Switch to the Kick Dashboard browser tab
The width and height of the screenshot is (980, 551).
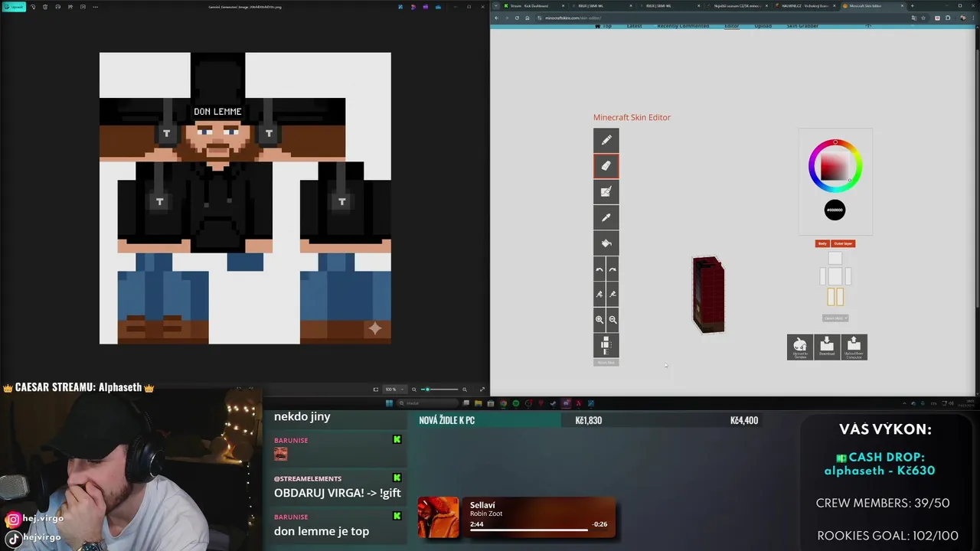(534, 5)
